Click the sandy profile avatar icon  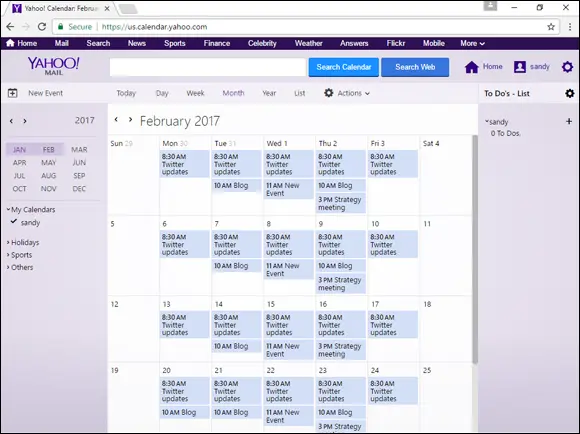(520, 67)
